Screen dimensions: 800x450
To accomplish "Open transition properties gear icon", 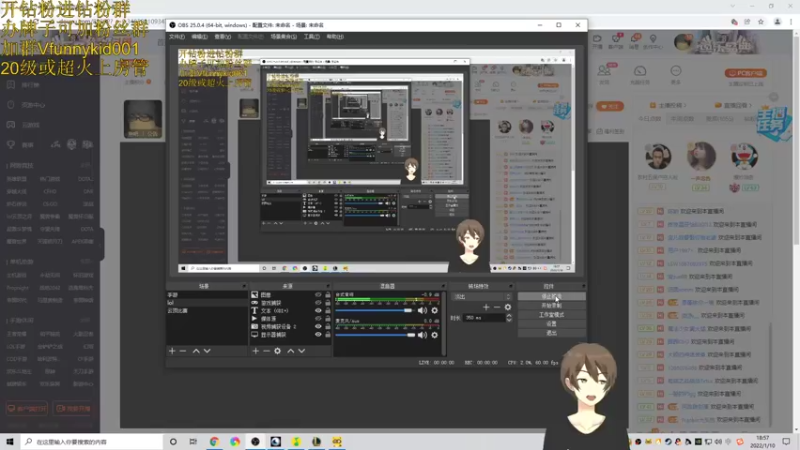I will pyautogui.click(x=508, y=307).
